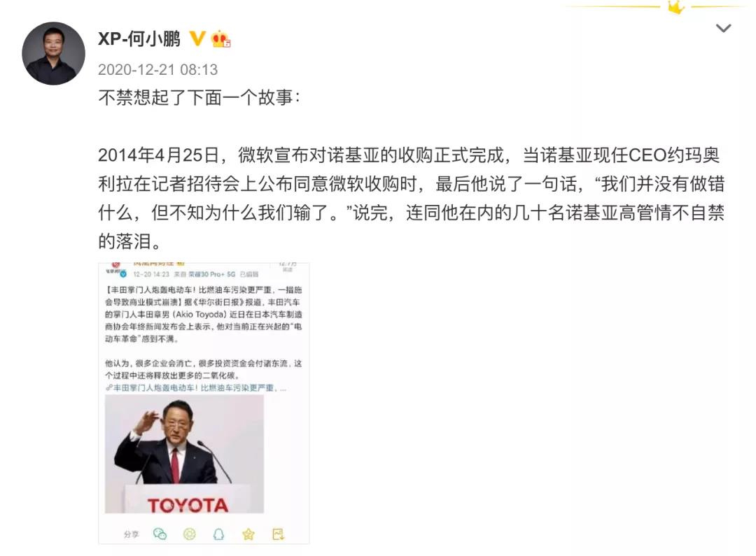This screenshot has height=556, width=756.
Task: Click the yellow star share icon
Action: [248, 534]
